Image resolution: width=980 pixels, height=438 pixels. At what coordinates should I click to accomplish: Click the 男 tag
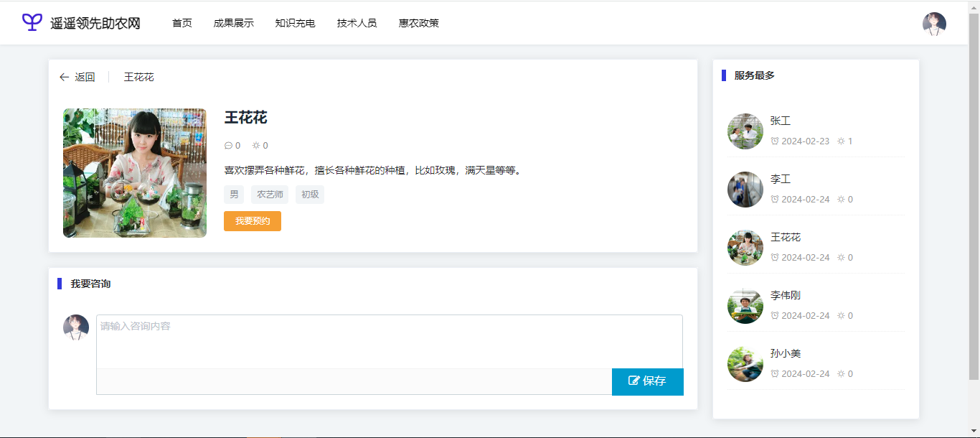click(234, 195)
